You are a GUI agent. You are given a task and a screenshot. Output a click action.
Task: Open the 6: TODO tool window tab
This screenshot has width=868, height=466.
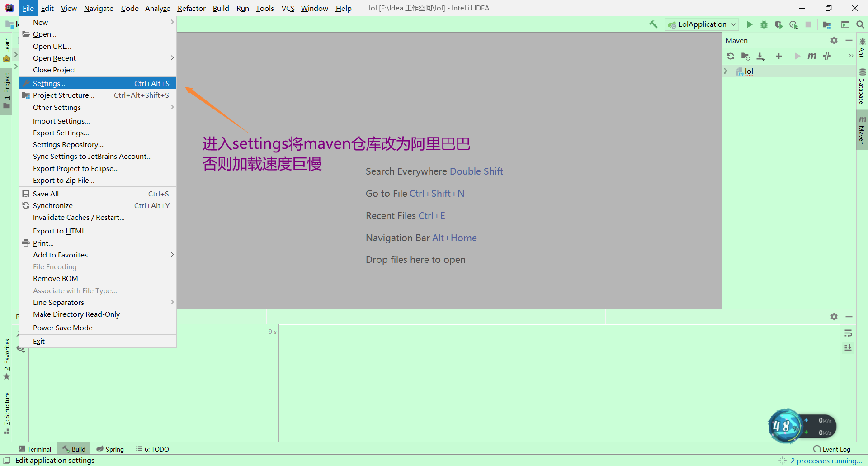[152, 449]
